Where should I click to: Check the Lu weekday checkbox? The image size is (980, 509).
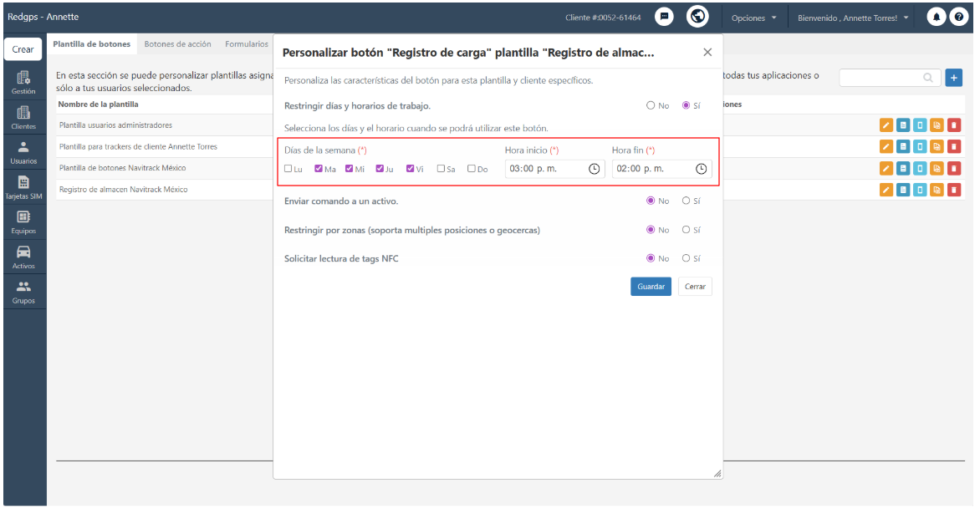click(x=288, y=169)
